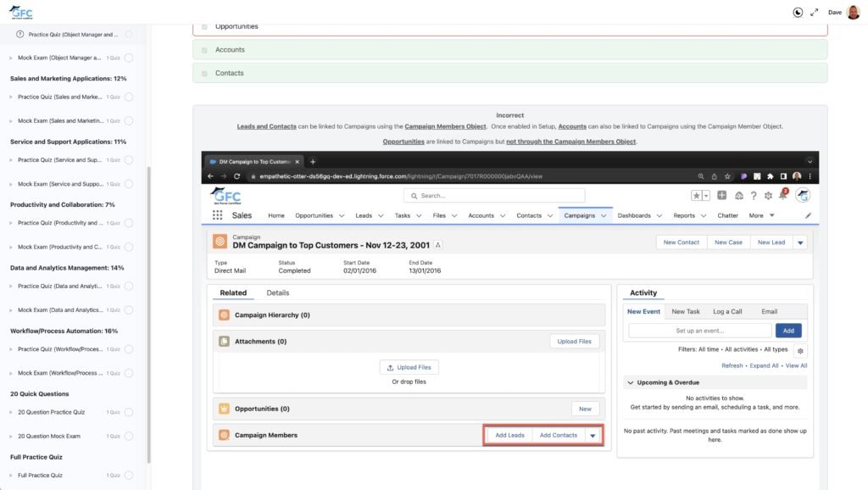
Task: Click the Salesforce favorites star icon
Action: click(x=697, y=196)
